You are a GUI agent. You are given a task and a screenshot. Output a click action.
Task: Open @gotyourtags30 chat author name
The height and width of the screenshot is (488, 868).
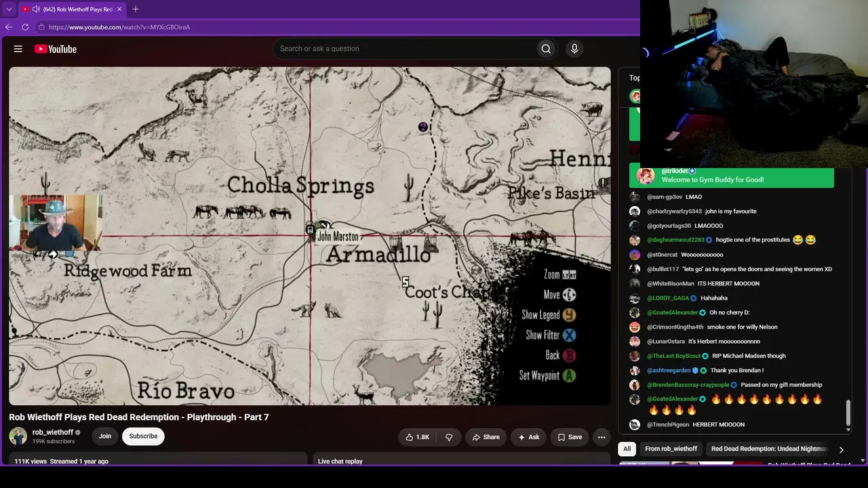tap(669, 226)
